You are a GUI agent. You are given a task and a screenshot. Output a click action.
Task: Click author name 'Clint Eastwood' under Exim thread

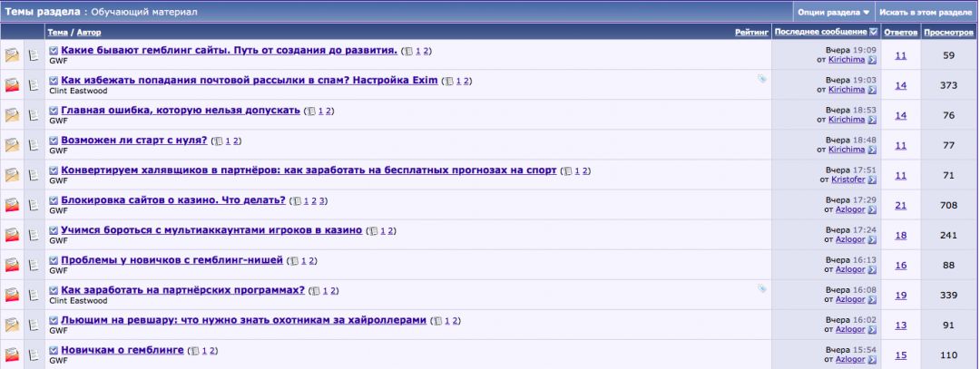pyautogui.click(x=78, y=92)
